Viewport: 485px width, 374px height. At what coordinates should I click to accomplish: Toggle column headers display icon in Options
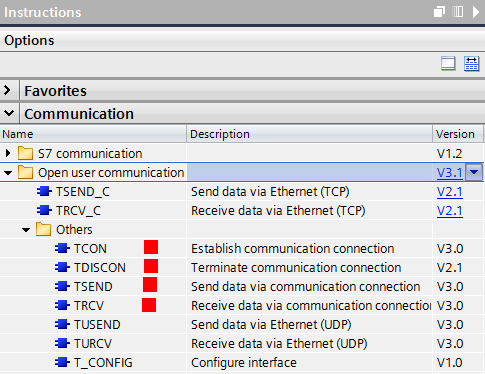[x=471, y=63]
